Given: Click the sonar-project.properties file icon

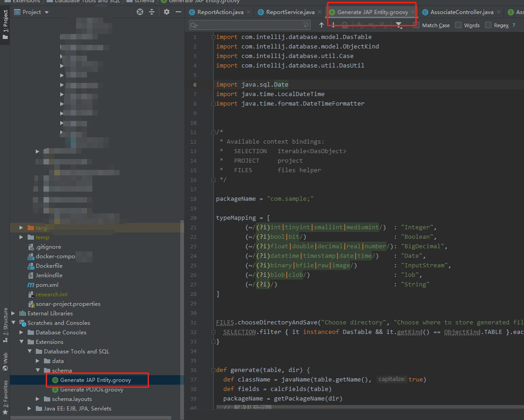Looking at the screenshot, I should [x=31, y=304].
